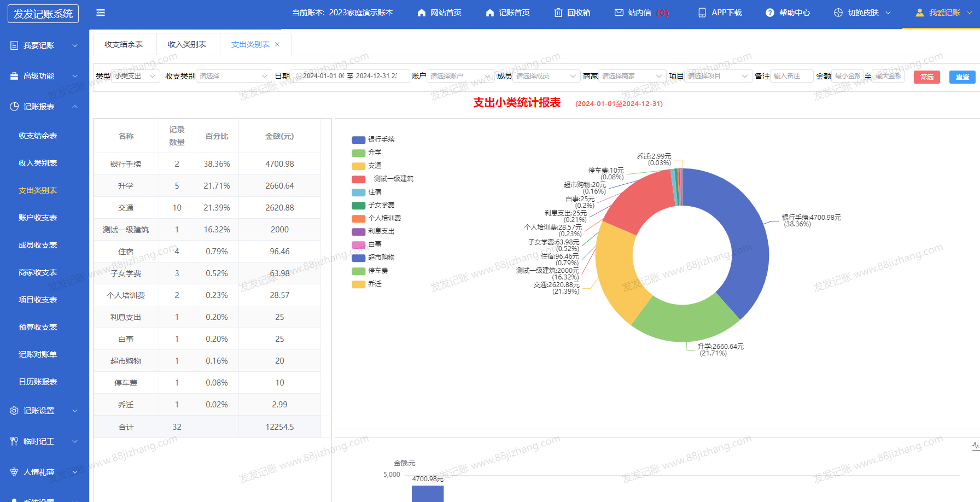The image size is (980, 502).
Task: Click the 记账报表 pie chart icon
Action: 14,107
